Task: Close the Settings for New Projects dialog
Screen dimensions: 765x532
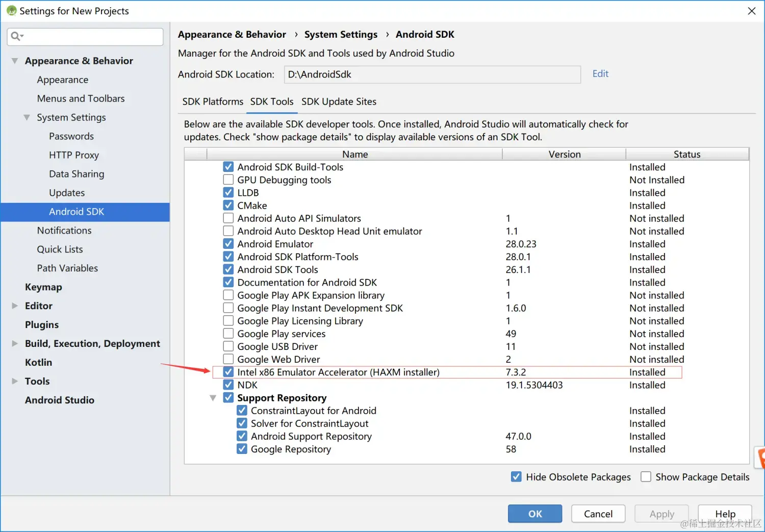Action: click(752, 11)
